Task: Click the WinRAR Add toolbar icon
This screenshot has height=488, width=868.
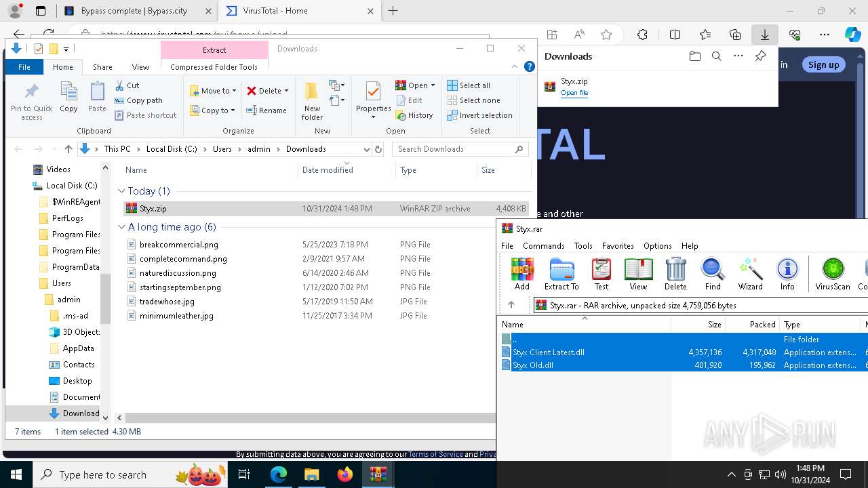Action: 522,274
